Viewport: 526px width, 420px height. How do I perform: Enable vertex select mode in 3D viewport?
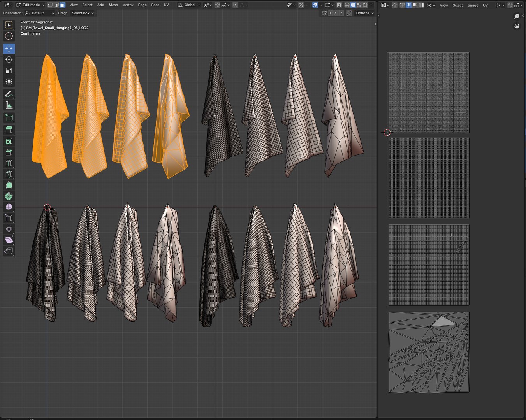[x=50, y=5]
